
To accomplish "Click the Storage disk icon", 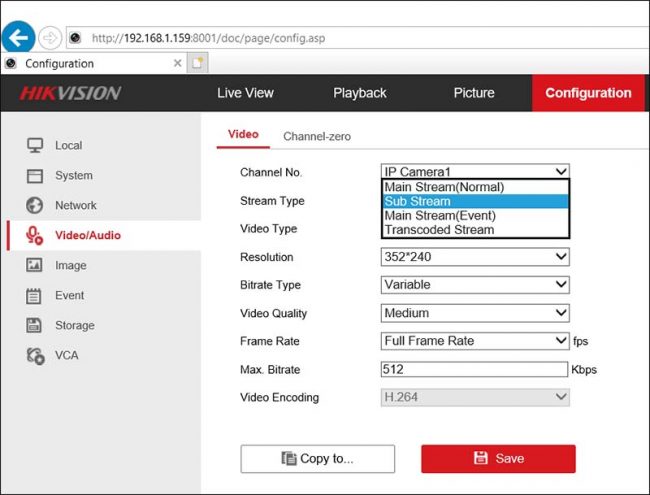I will click(x=35, y=325).
